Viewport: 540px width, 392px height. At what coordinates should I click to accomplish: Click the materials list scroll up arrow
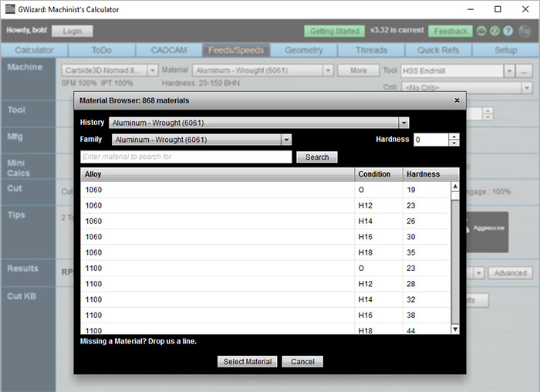(x=454, y=187)
